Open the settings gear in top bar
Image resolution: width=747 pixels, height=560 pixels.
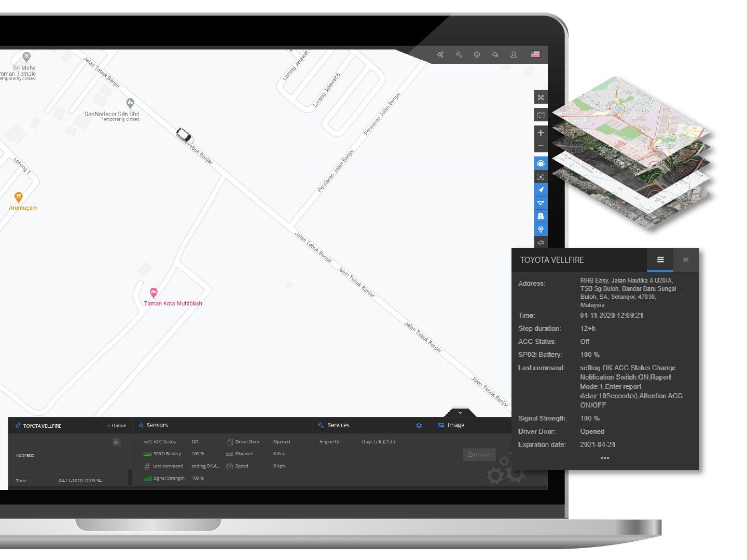477,54
